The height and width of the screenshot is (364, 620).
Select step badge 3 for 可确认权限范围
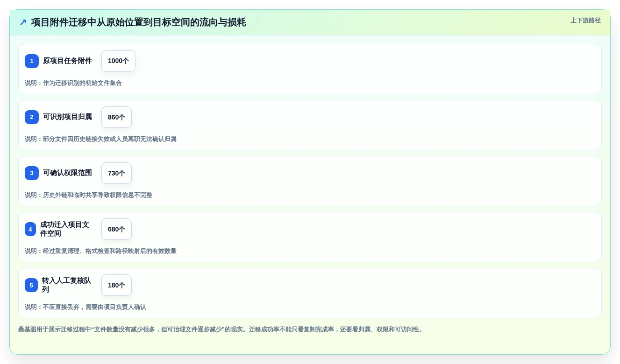(x=32, y=173)
